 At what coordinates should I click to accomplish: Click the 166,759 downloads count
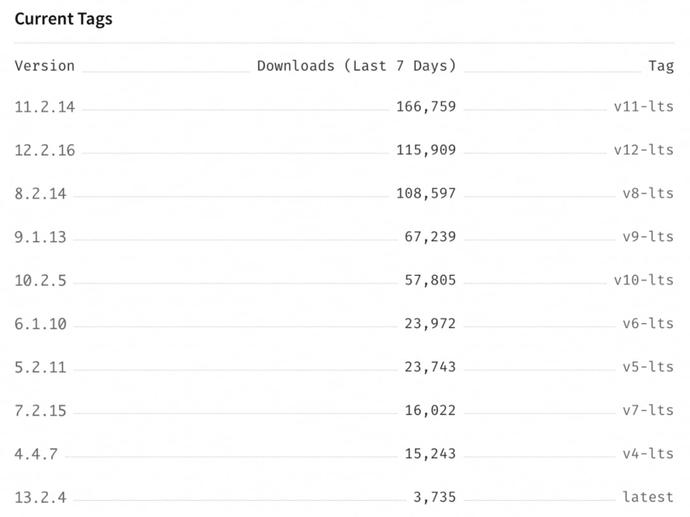pos(426,106)
